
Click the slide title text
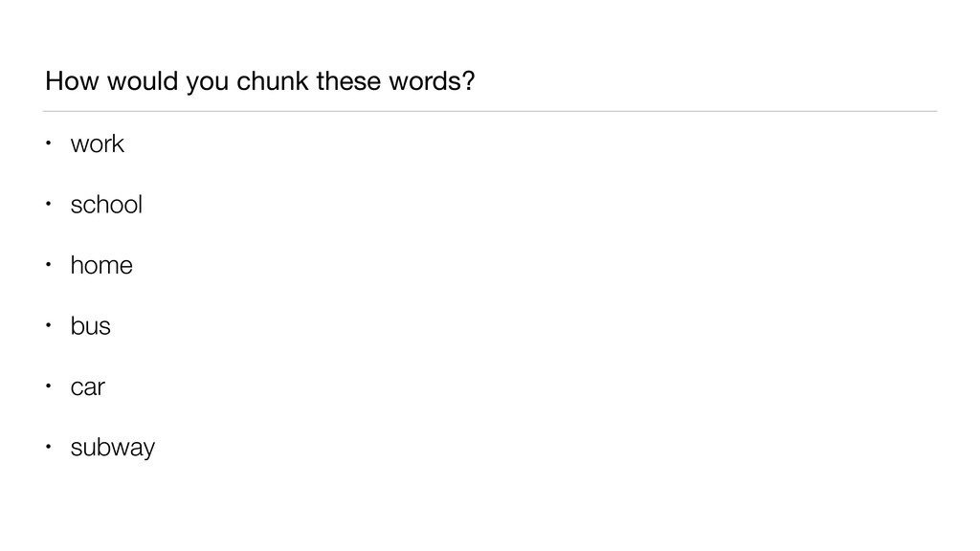point(259,83)
